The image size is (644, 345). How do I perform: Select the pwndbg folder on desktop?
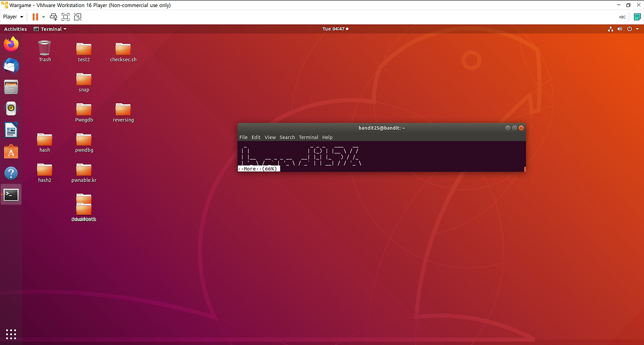(84, 142)
